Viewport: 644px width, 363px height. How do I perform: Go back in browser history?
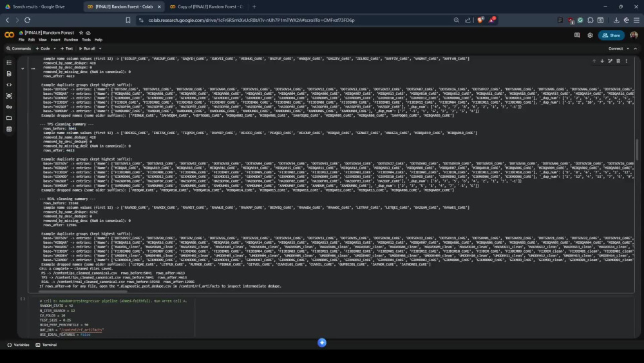[7, 20]
